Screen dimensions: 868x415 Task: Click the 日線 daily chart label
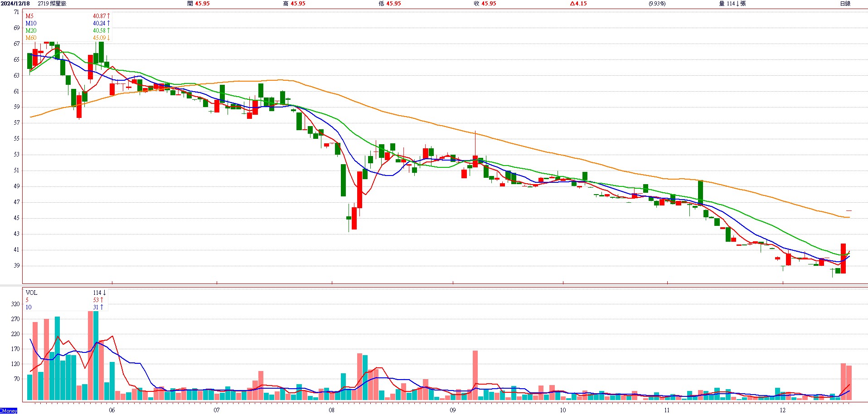click(x=845, y=4)
